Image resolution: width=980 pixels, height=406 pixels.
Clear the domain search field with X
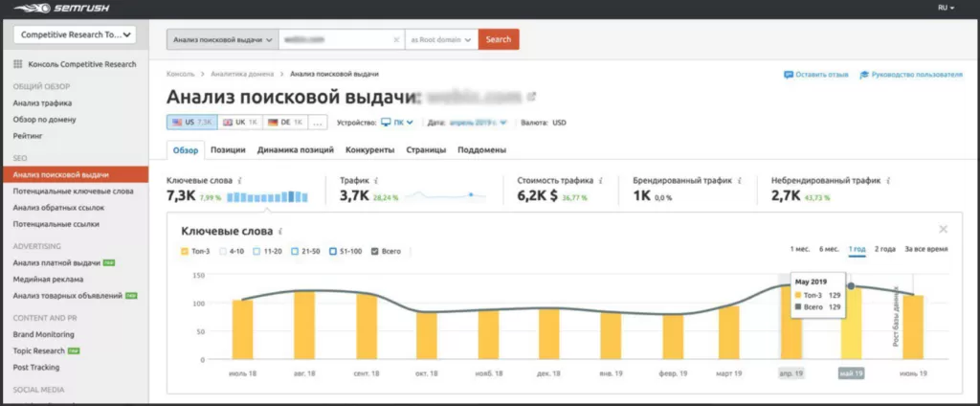coord(395,39)
